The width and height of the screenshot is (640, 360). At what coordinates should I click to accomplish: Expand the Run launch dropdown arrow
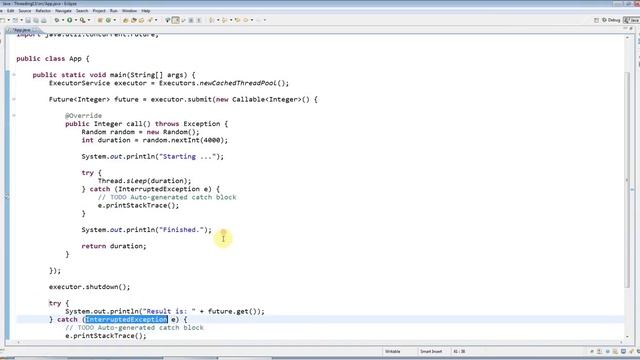pyautogui.click(x=76, y=20)
